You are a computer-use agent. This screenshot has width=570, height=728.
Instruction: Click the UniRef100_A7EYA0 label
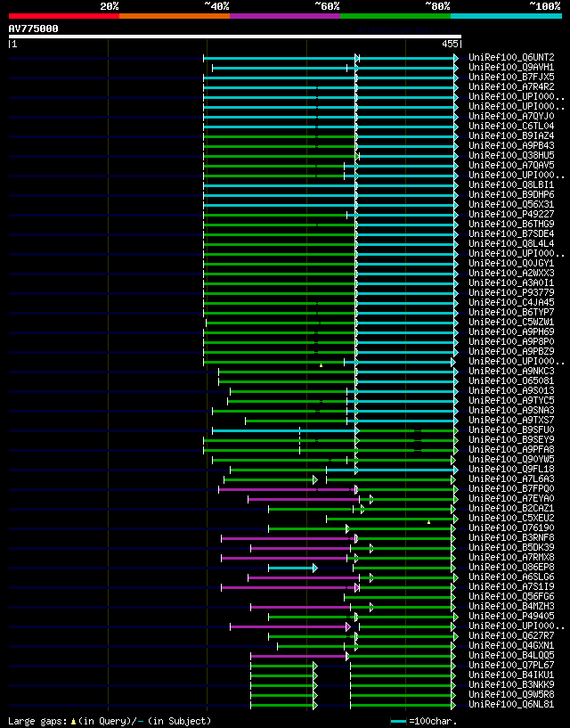click(511, 499)
